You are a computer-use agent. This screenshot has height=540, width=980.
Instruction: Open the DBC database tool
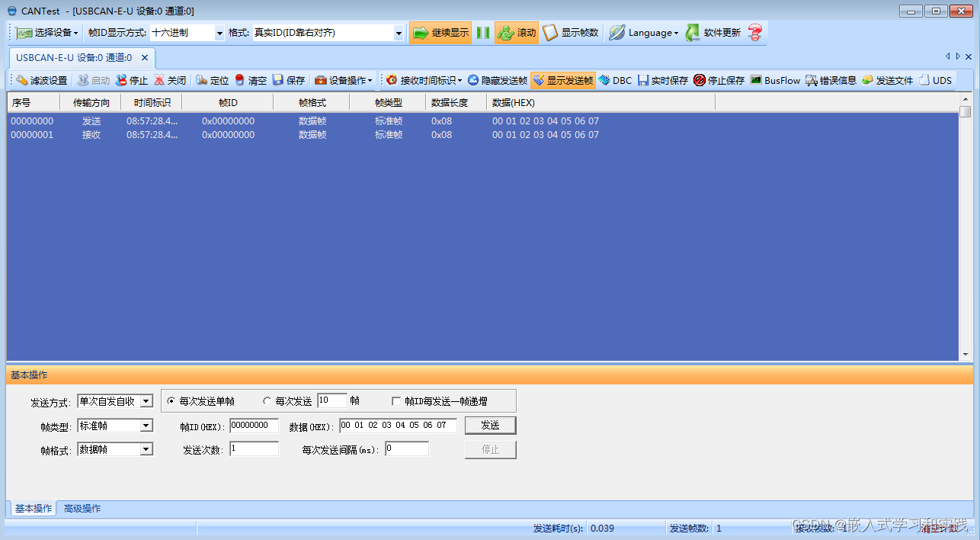coord(616,79)
